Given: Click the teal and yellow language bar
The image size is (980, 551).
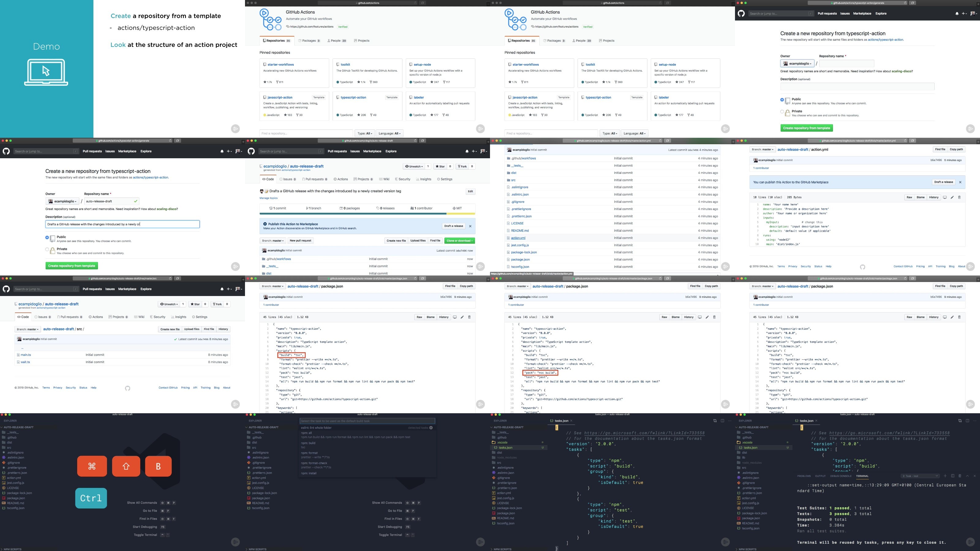Looking at the screenshot, I should pos(367,214).
